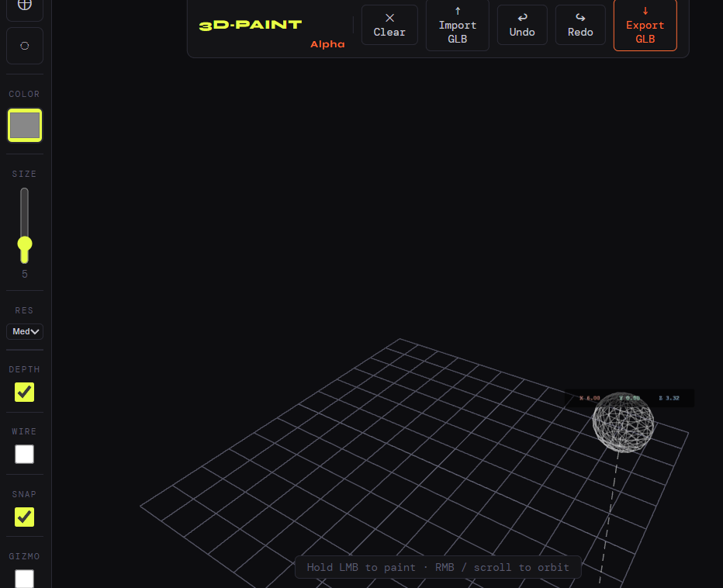Screen dimensions: 723x588
Task: Click the Redo arrow icon
Action: click(x=580, y=18)
